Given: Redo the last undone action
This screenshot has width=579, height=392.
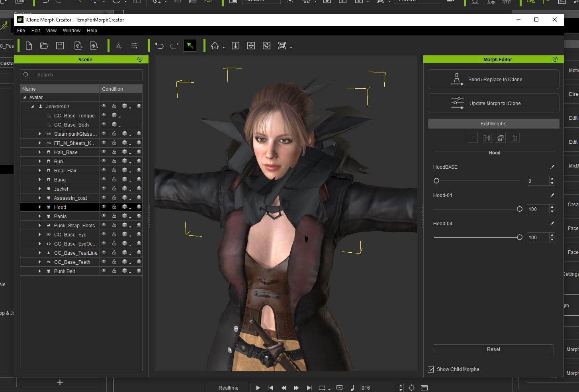Looking at the screenshot, I should [174, 46].
